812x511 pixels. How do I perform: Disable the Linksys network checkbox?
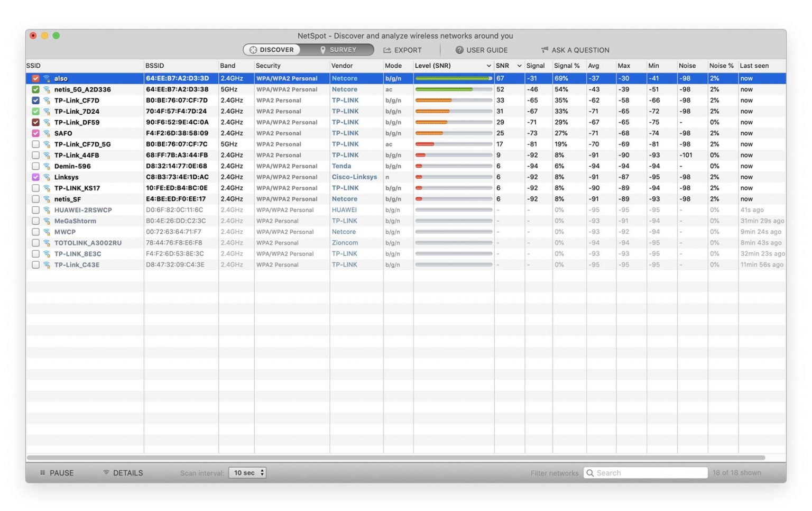[x=35, y=177]
